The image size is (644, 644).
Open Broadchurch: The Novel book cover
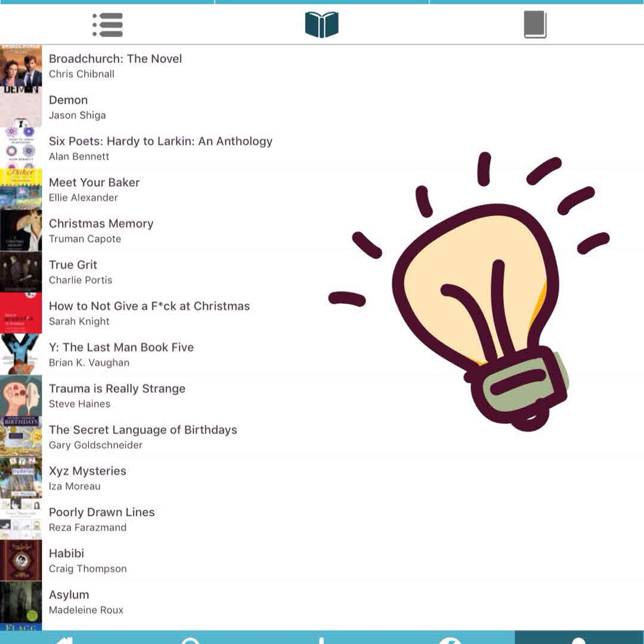coord(21,66)
